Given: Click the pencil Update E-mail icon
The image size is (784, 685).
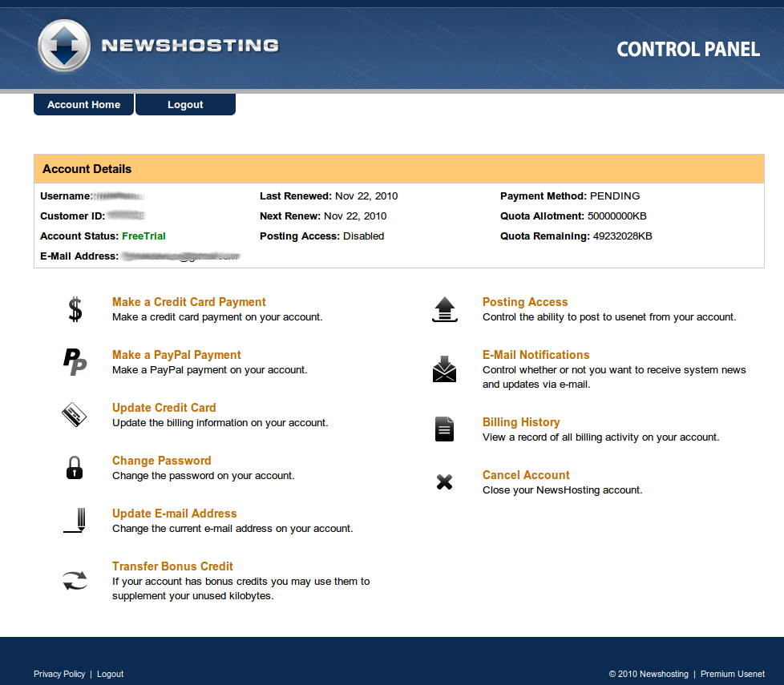Looking at the screenshot, I should point(75,521).
